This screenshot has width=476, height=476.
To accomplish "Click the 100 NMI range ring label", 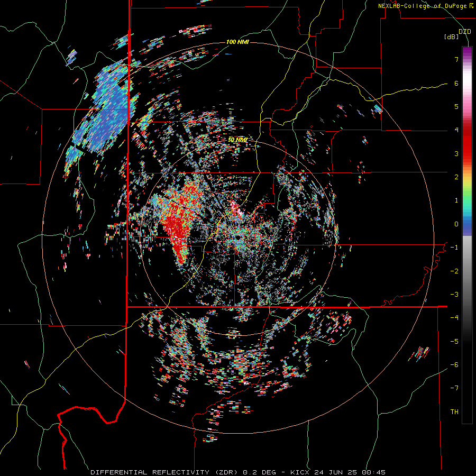I will point(237,42).
